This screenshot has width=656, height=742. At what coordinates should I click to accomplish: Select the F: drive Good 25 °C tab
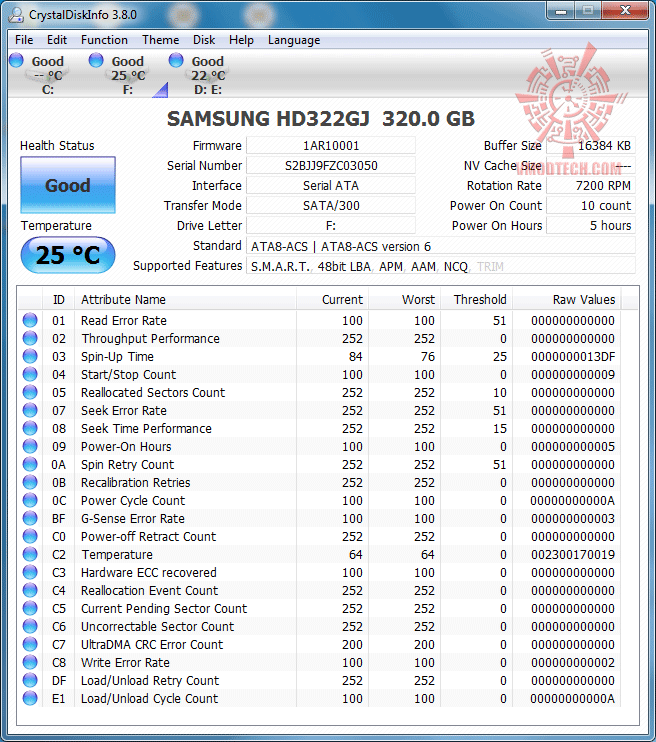128,75
